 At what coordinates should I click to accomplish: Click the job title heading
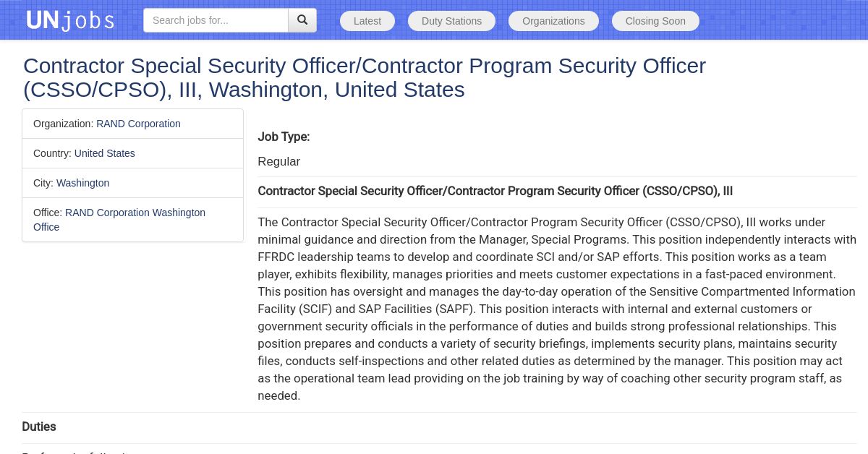(364, 77)
